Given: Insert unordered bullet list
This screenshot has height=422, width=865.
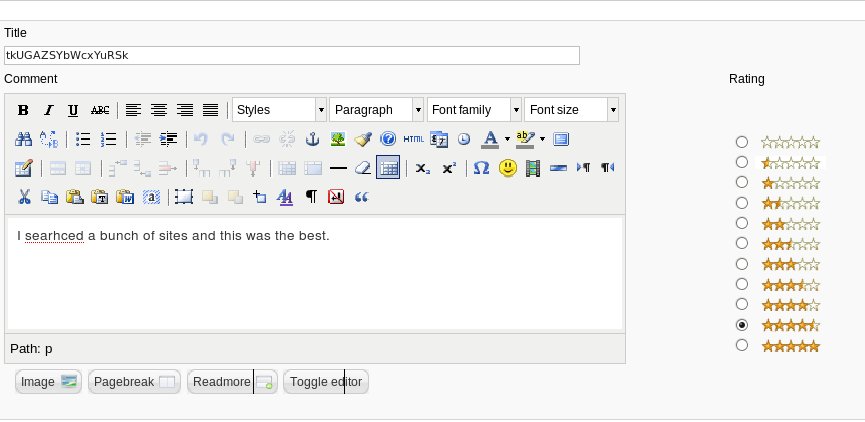Looking at the screenshot, I should (83, 139).
